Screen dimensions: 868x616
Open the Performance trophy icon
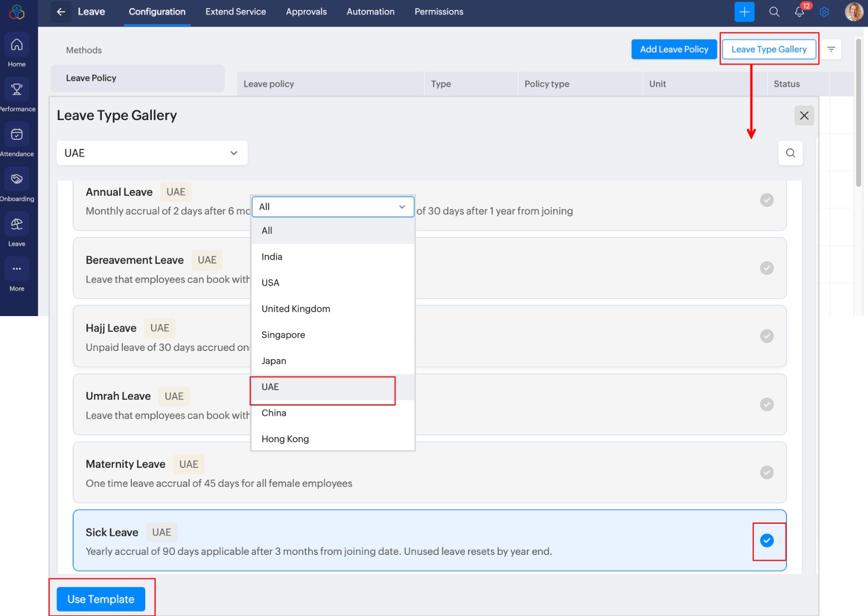click(x=17, y=89)
